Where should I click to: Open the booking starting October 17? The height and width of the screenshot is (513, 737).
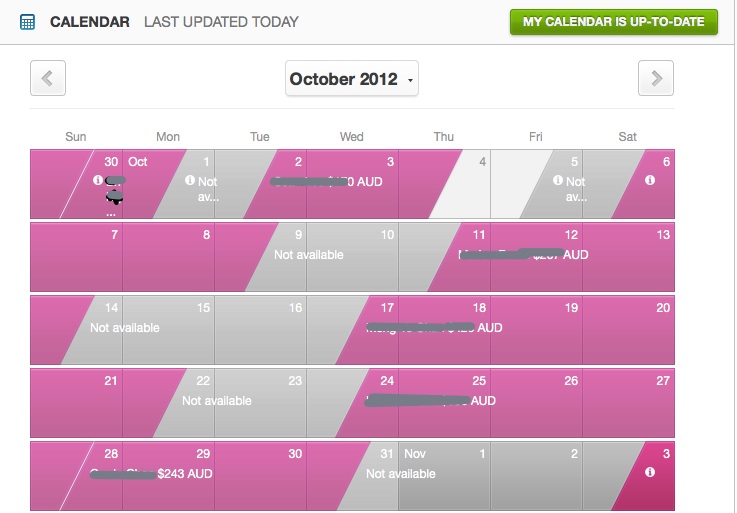pos(434,328)
